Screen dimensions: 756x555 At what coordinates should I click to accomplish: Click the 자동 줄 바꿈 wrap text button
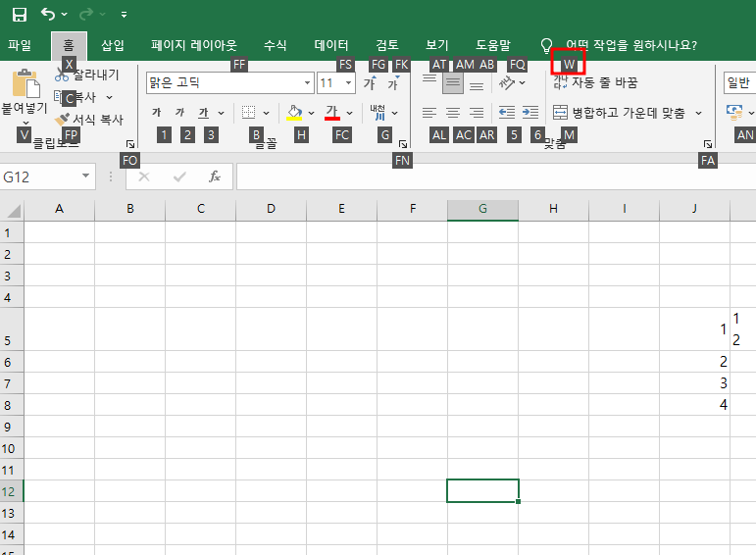[x=596, y=83]
